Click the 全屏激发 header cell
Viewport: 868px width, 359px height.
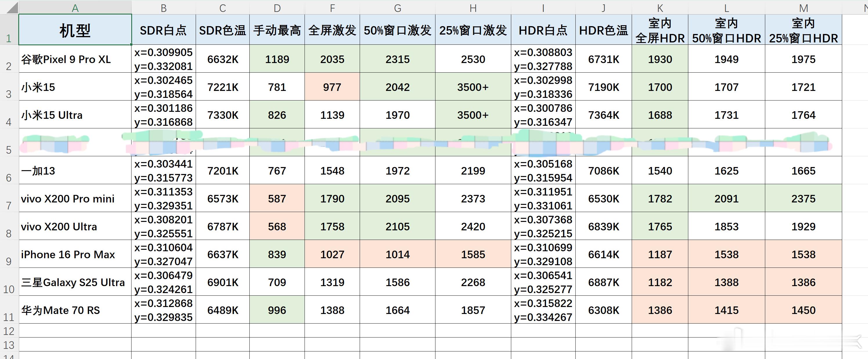click(x=332, y=30)
